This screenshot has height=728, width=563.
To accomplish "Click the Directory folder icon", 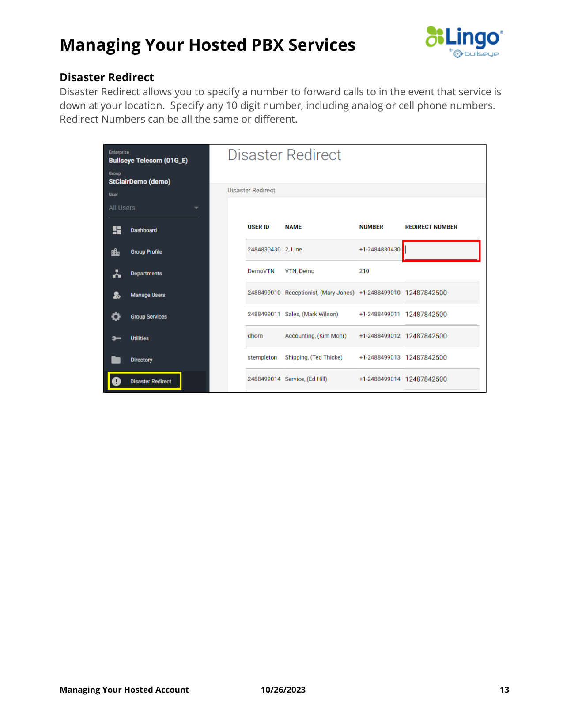I will pos(116,360).
